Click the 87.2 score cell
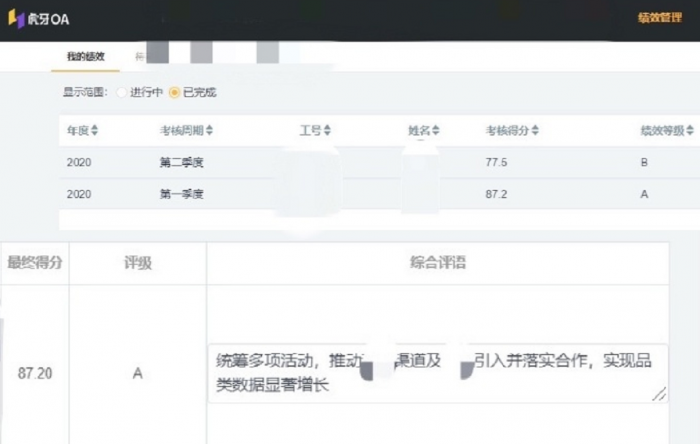Image resolution: width=700 pixels, height=444 pixels. [x=496, y=194]
